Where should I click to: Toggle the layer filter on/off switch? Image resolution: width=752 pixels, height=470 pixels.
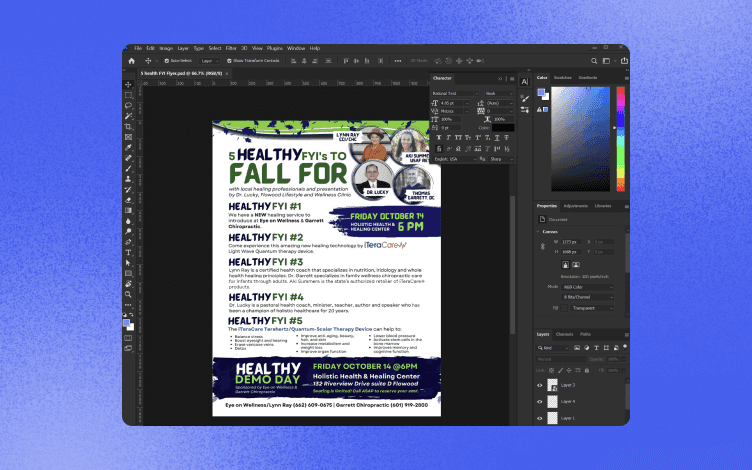(x=625, y=346)
